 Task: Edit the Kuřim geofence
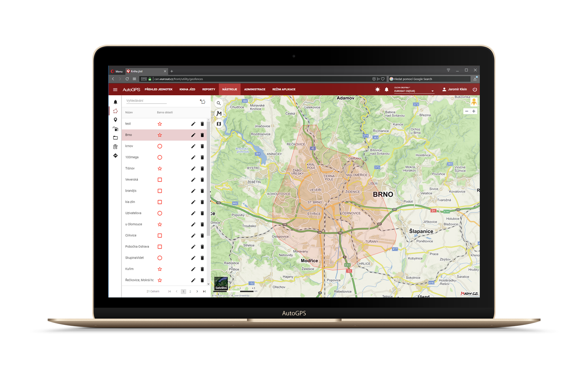point(193,269)
